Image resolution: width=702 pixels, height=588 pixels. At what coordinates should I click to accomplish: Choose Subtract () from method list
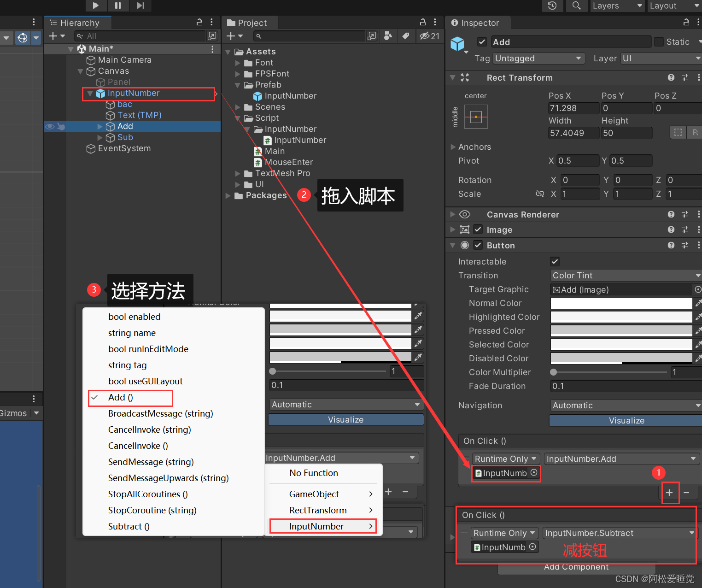[129, 527]
